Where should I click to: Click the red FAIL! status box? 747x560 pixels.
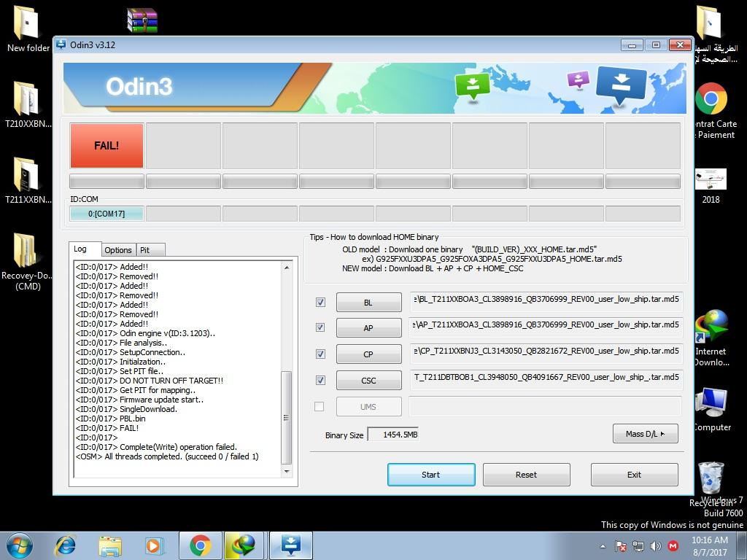click(x=107, y=145)
